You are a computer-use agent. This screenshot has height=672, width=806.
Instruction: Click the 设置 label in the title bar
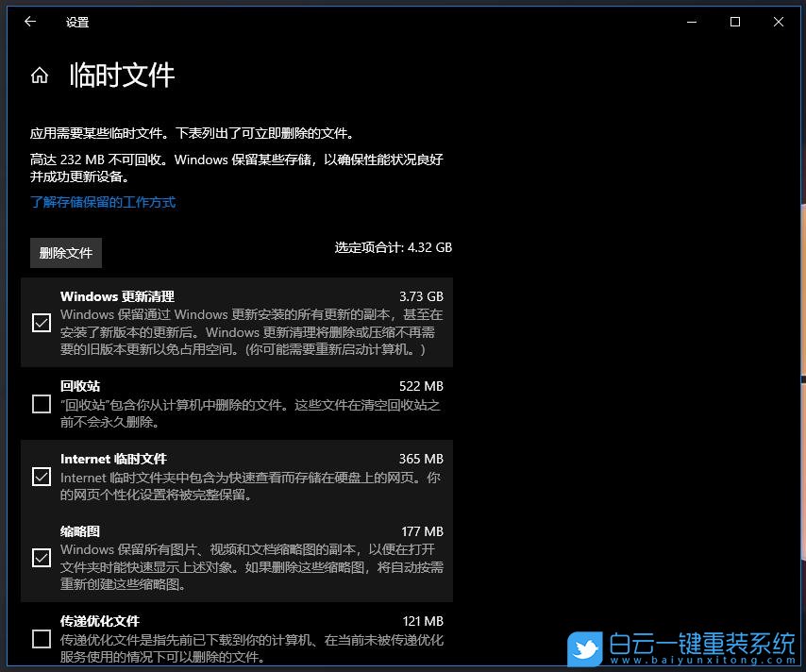pyautogui.click(x=77, y=22)
